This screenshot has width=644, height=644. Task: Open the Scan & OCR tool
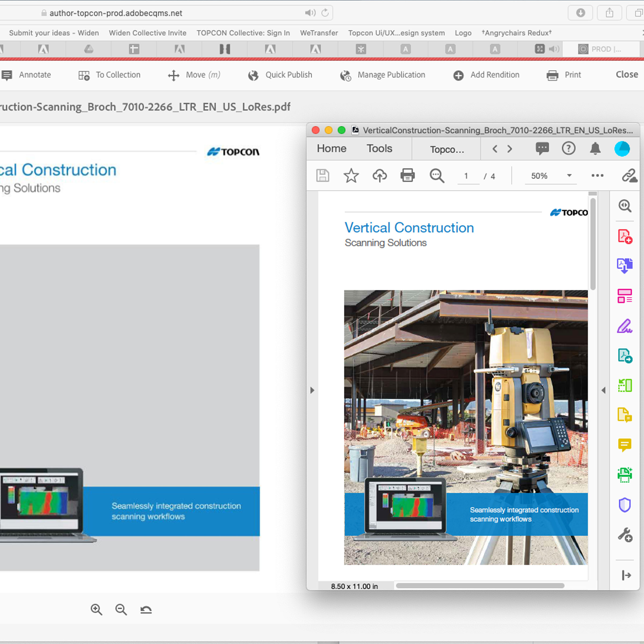point(625,475)
